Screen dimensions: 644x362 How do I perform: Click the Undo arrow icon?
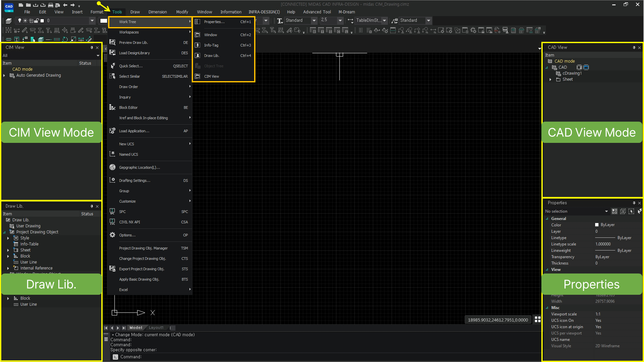[x=65, y=5]
